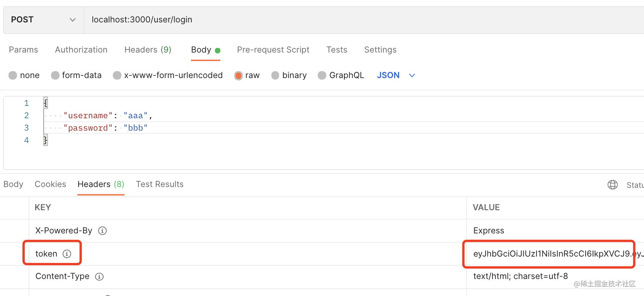Screen dimensions: 644x296
Task: Open request Headers (9) tab
Action: (148, 50)
